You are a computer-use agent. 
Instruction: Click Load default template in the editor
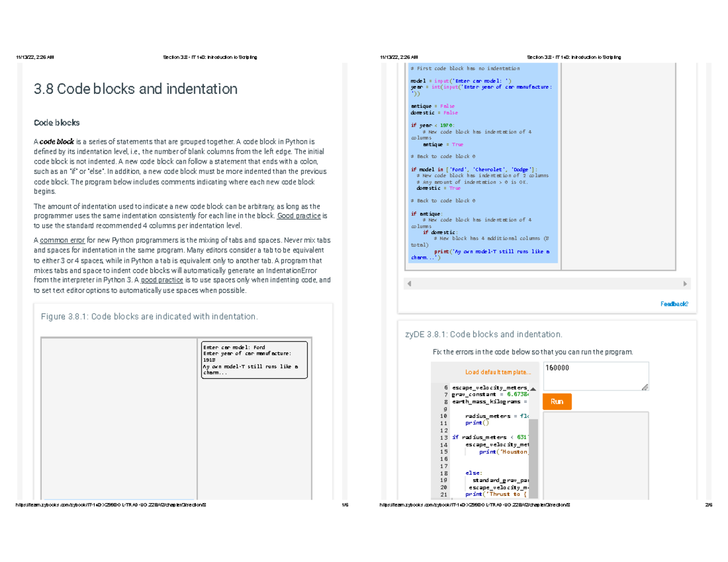pos(497,372)
